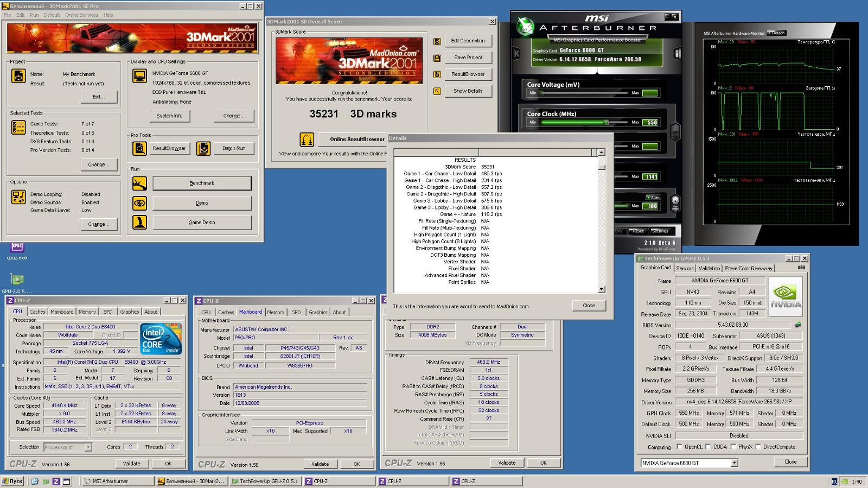Click the Afterburner info 'i' side button

(x=677, y=53)
